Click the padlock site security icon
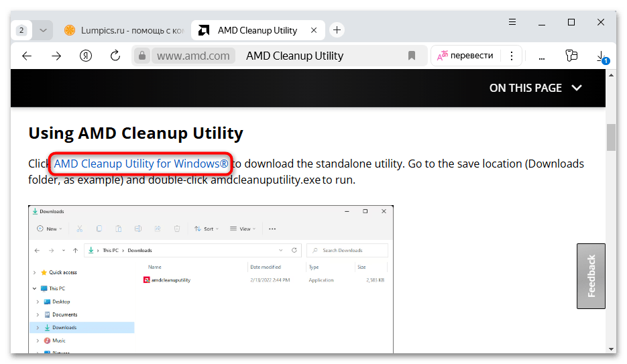627x364 pixels. pyautogui.click(x=141, y=56)
